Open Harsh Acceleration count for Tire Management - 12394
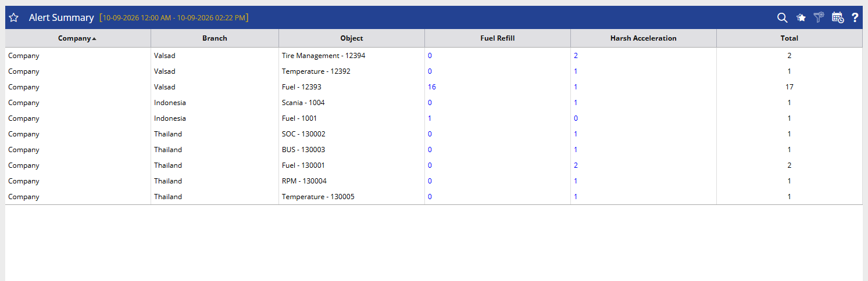This screenshot has height=281, width=868. tap(576, 56)
